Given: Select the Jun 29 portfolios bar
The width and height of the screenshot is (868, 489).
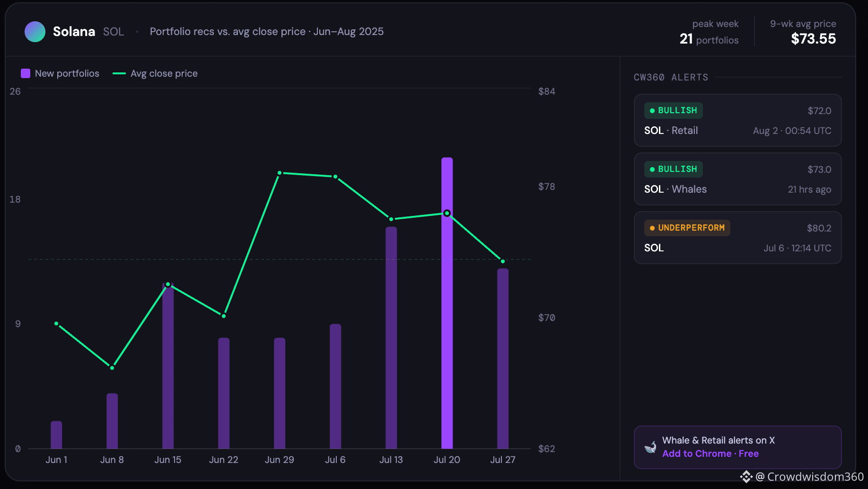Looking at the screenshot, I should 280,393.
